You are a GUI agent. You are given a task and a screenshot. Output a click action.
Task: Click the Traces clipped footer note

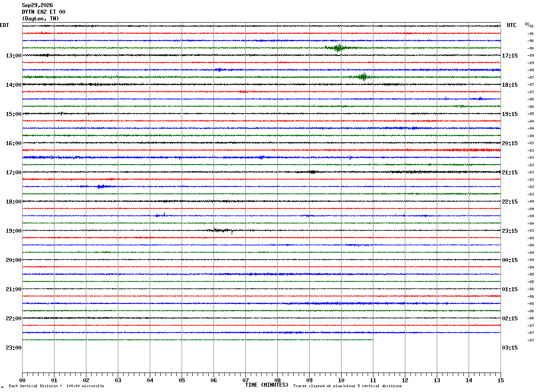click(x=347, y=386)
